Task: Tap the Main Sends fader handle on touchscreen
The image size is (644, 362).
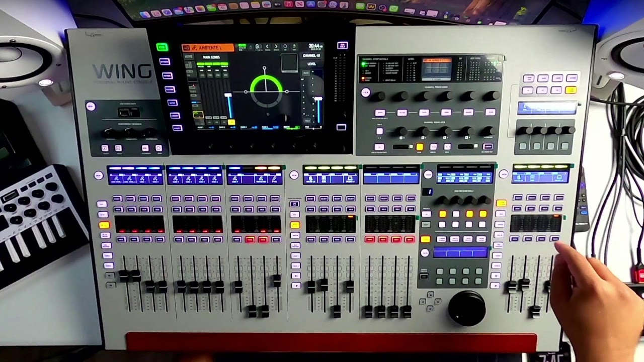Action: (228, 95)
